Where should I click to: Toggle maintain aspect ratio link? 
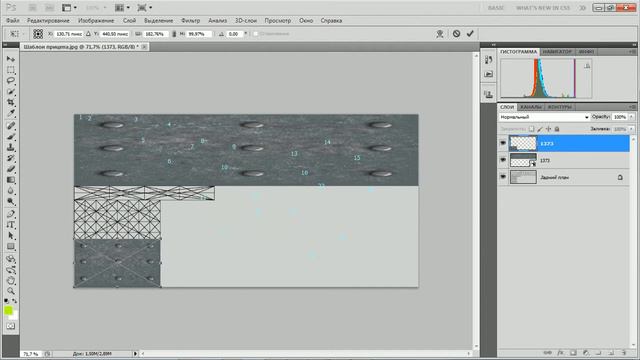(x=174, y=34)
